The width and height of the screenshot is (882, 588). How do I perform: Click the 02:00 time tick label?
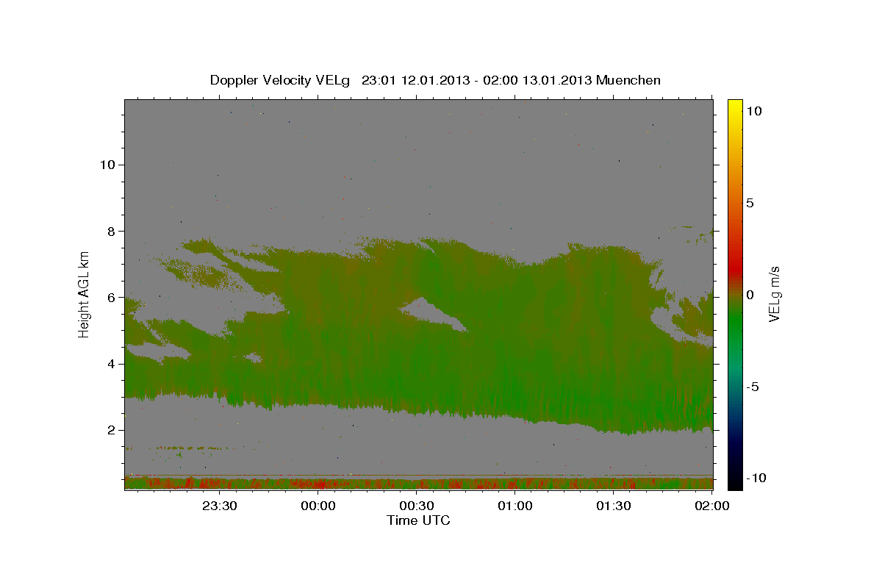tap(711, 506)
